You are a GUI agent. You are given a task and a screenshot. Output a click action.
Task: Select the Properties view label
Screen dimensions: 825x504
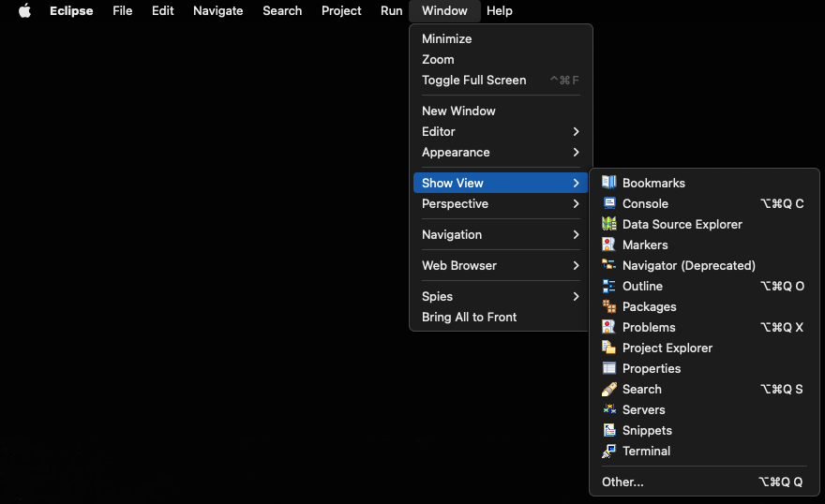652,368
